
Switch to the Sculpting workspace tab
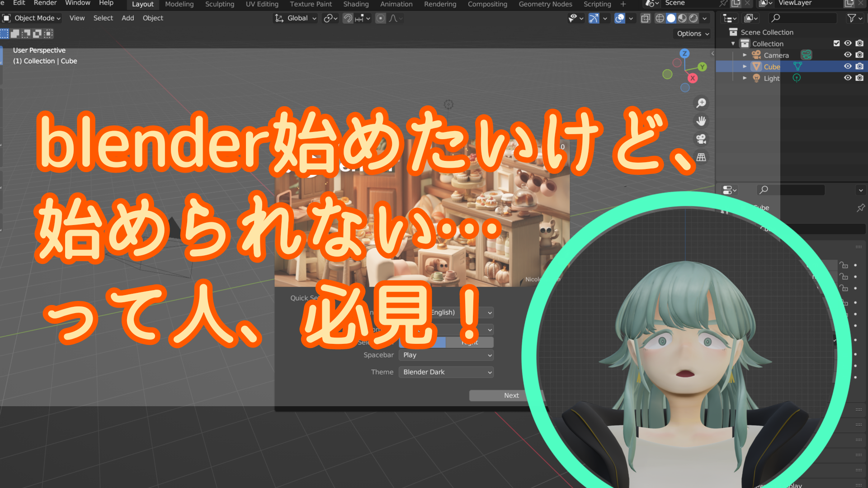[x=220, y=4]
